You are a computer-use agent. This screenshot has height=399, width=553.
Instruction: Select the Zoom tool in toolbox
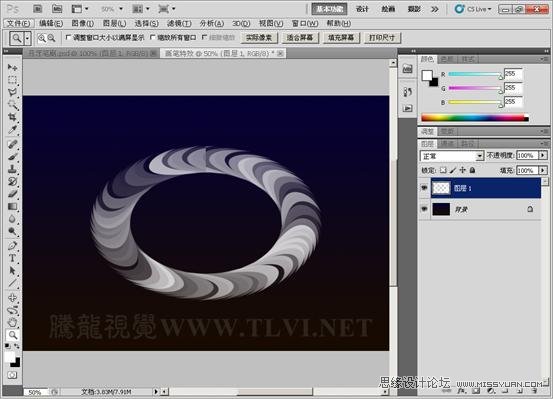[12, 335]
